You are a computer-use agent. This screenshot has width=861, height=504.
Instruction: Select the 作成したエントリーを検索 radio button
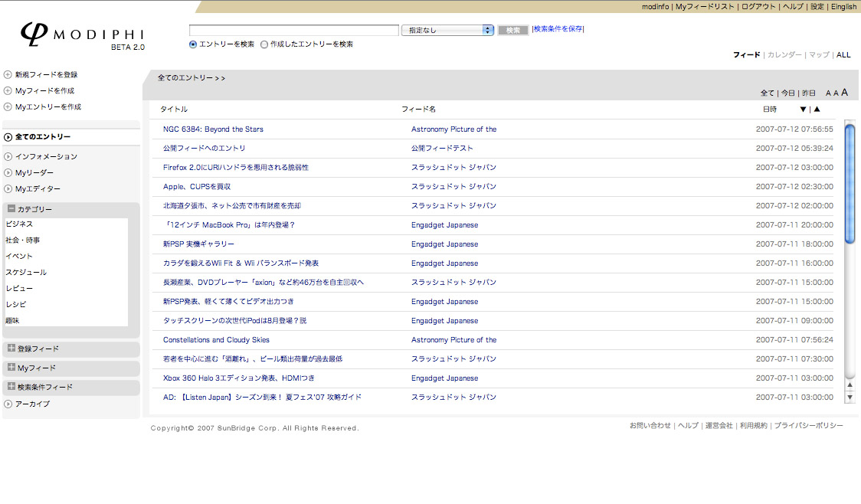[x=264, y=44]
